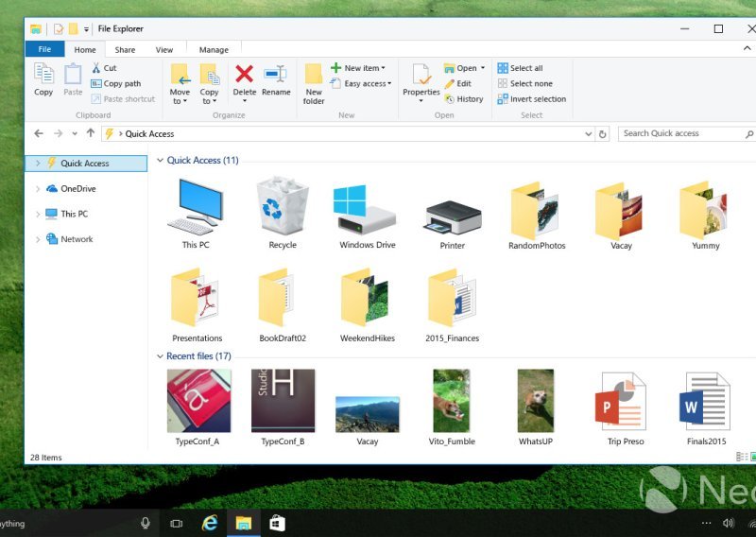Viewport: 756px width, 537px height.
Task: Click the Edit pencil command
Action: pyautogui.click(x=457, y=83)
